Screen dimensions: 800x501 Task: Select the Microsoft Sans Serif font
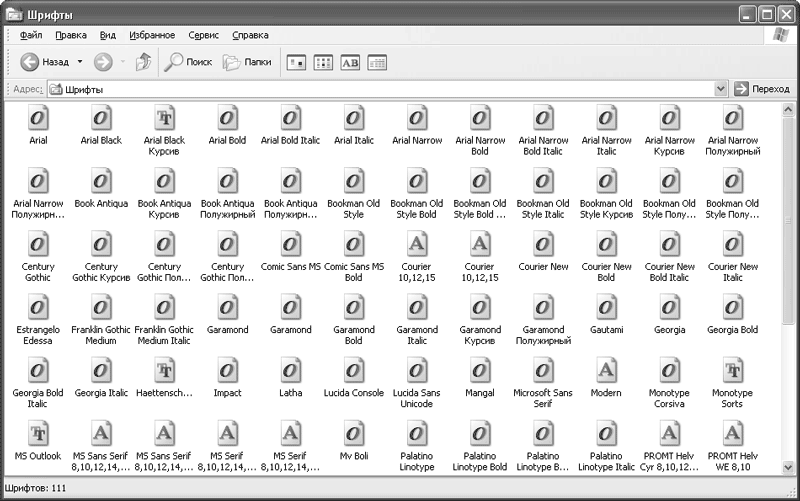point(543,384)
